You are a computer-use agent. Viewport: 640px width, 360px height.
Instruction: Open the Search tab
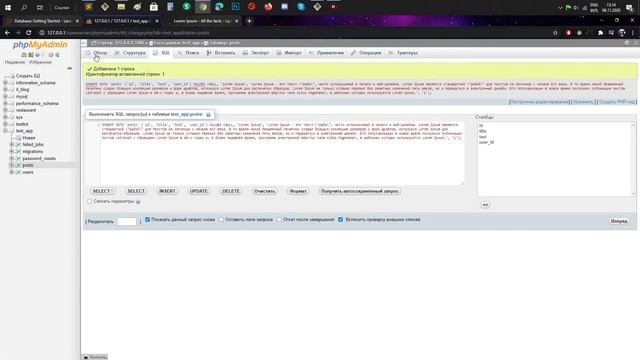(189, 53)
